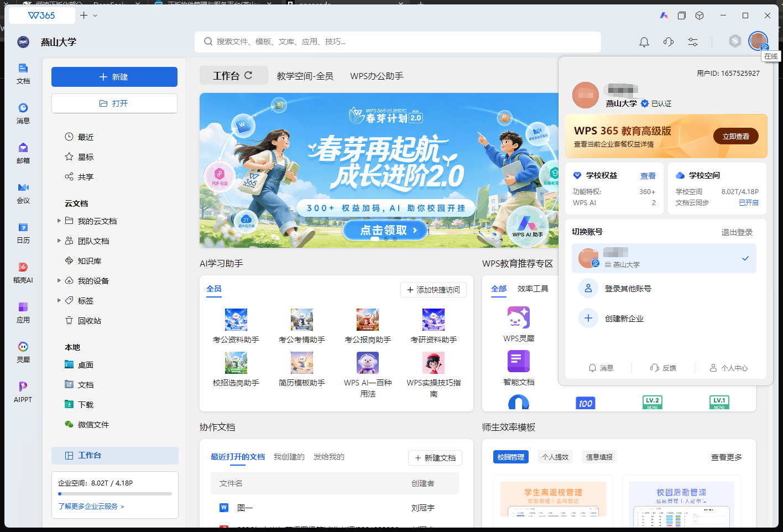Click the search files input field

click(398, 41)
